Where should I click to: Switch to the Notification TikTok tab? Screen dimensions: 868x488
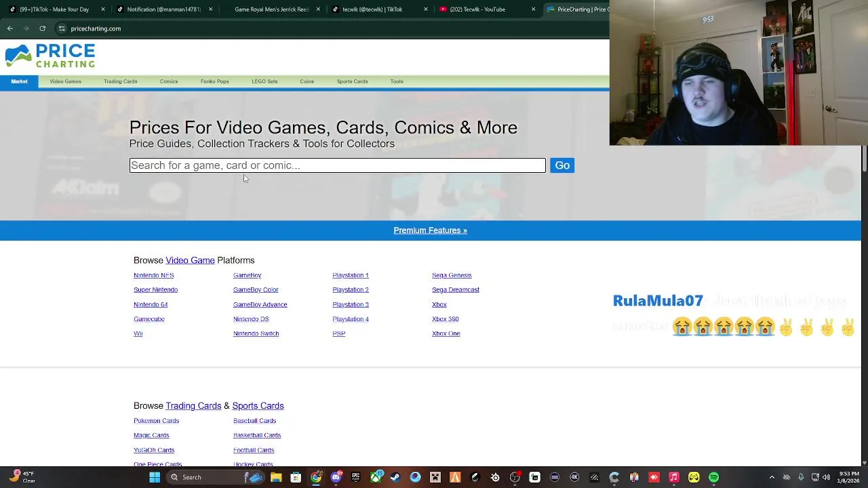(163, 9)
